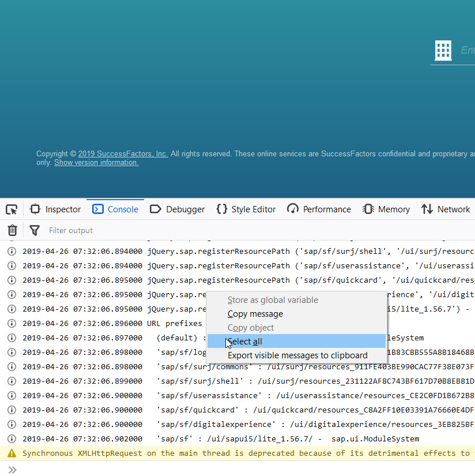Click info icon on (default) row
This screenshot has height=476, width=475.
[x=12, y=338]
